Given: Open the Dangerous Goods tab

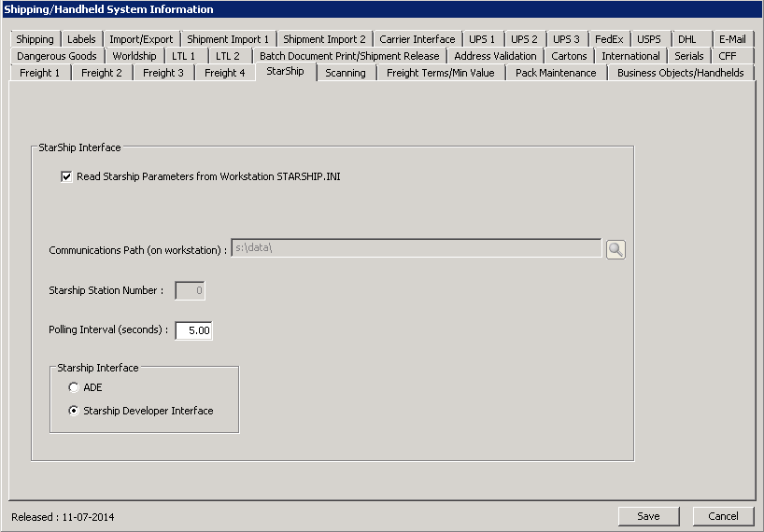Looking at the screenshot, I should [57, 56].
